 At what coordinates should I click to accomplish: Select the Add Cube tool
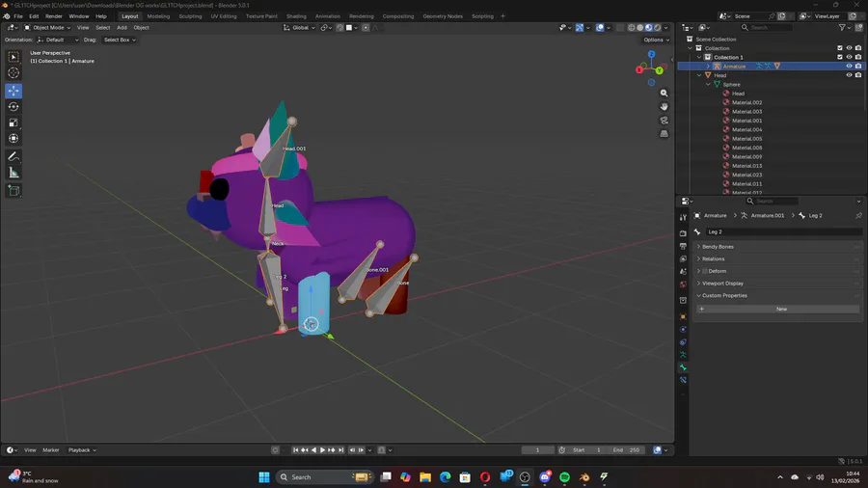(x=14, y=191)
